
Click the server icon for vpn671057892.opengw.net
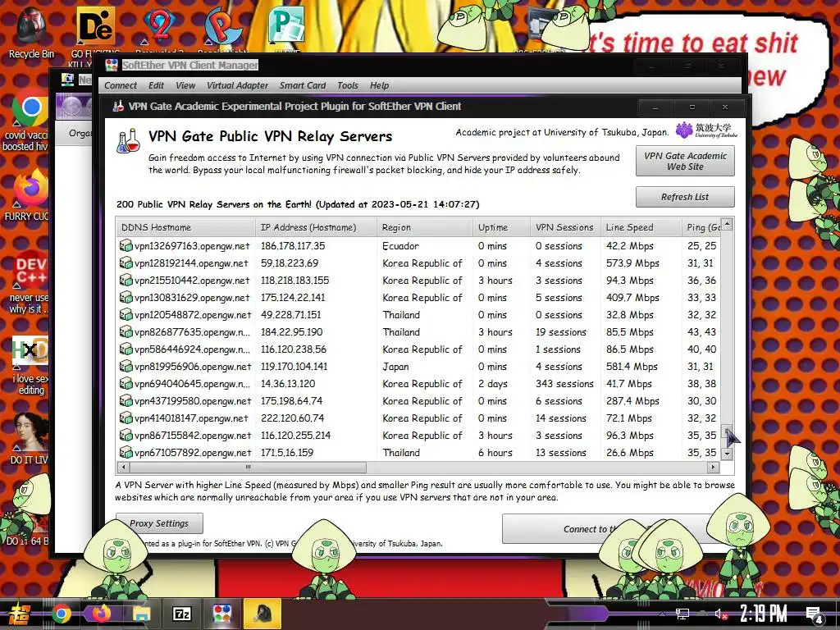click(126, 453)
